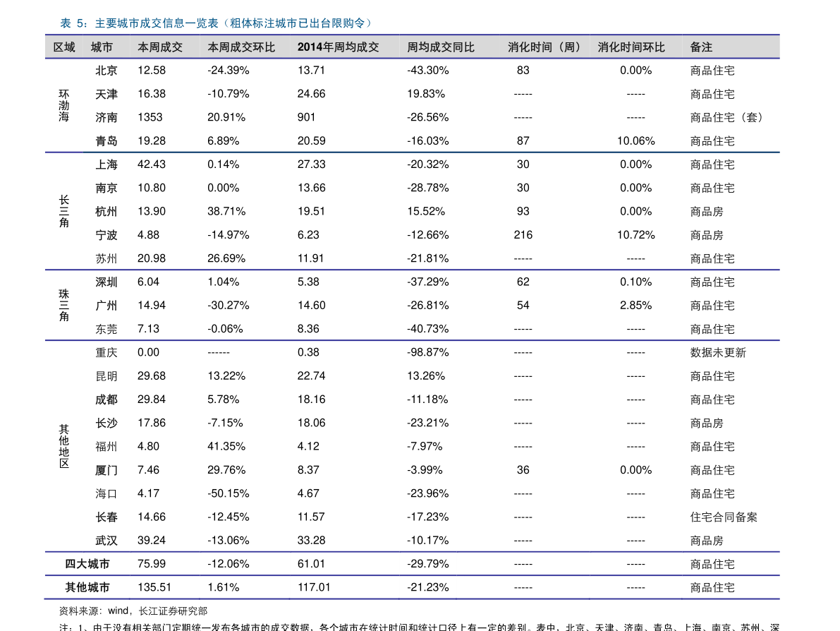Select the '区域' column header

64,47
